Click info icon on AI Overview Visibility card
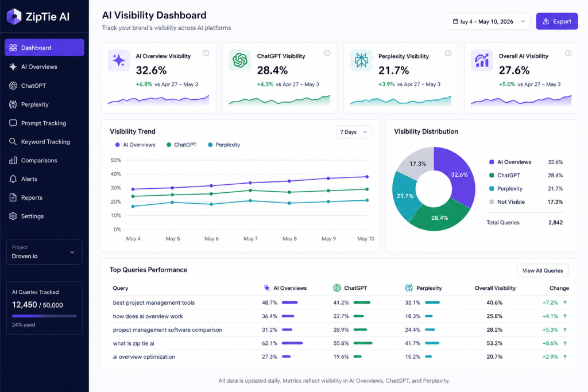The width and height of the screenshot is (588, 392). point(206,53)
